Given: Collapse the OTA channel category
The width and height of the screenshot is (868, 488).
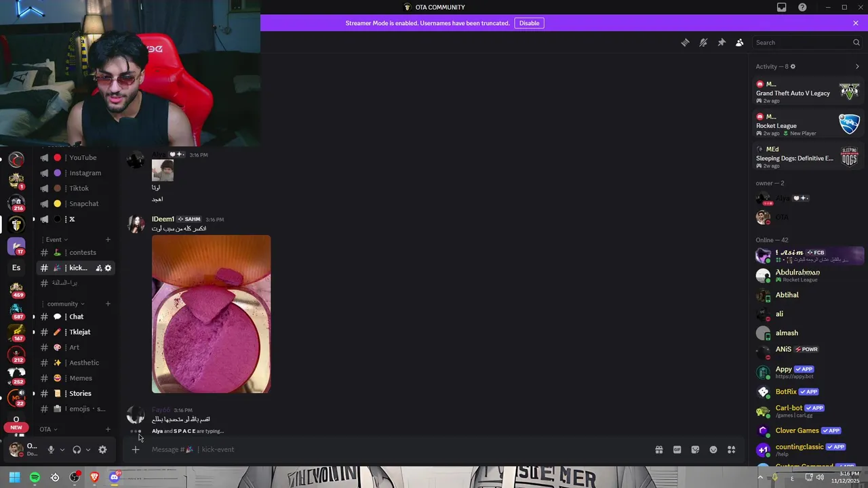Looking at the screenshot, I should pos(49,429).
